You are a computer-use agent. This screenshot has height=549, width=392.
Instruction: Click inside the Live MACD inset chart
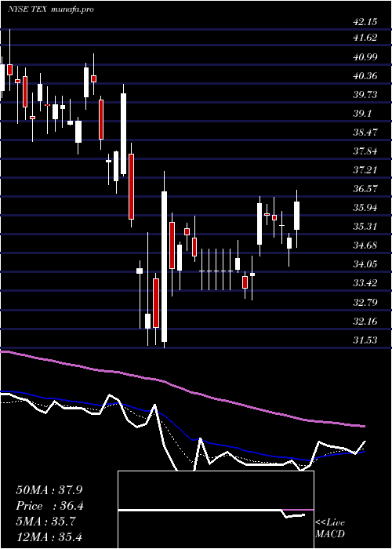216,510
